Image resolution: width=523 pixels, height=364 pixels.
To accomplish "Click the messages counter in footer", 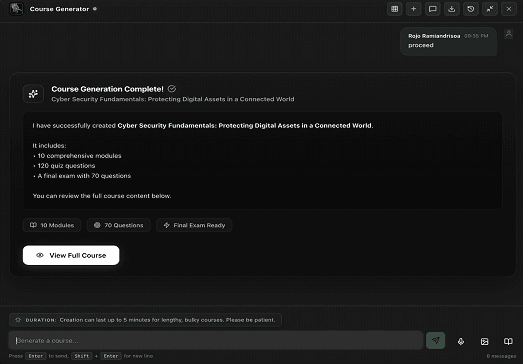I will (501, 356).
